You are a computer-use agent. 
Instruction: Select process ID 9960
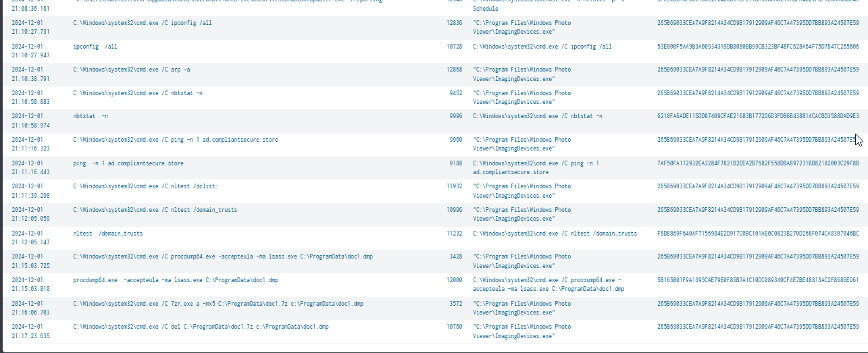456,140
